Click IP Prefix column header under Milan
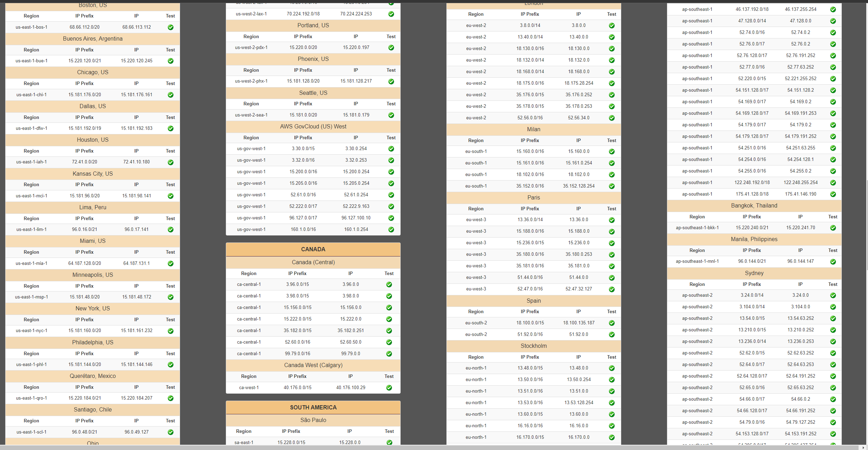 530,140
